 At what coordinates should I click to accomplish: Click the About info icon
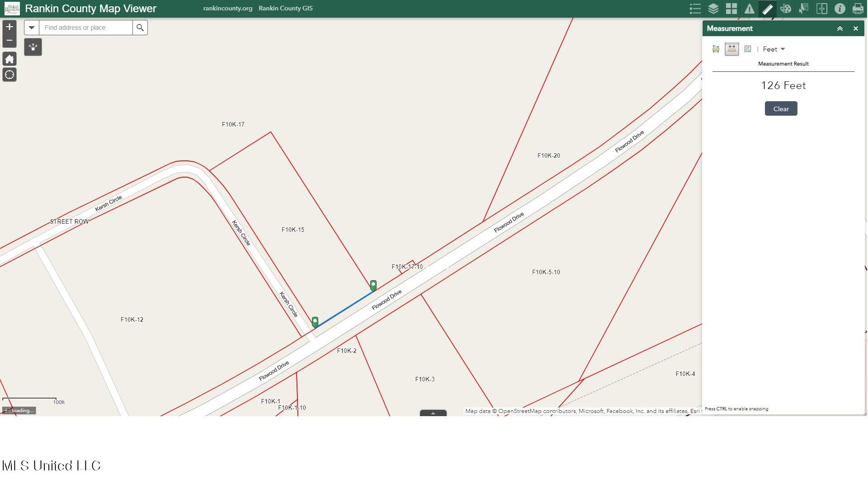(x=840, y=9)
